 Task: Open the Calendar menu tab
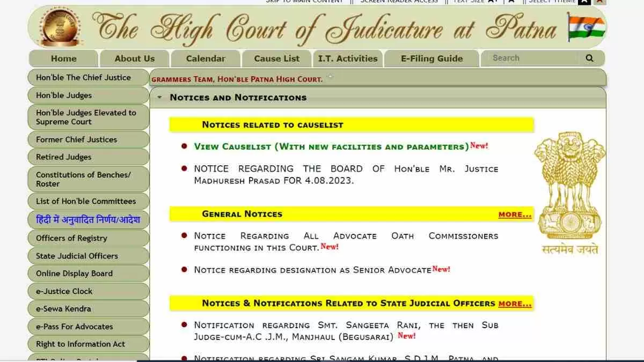pos(206,58)
